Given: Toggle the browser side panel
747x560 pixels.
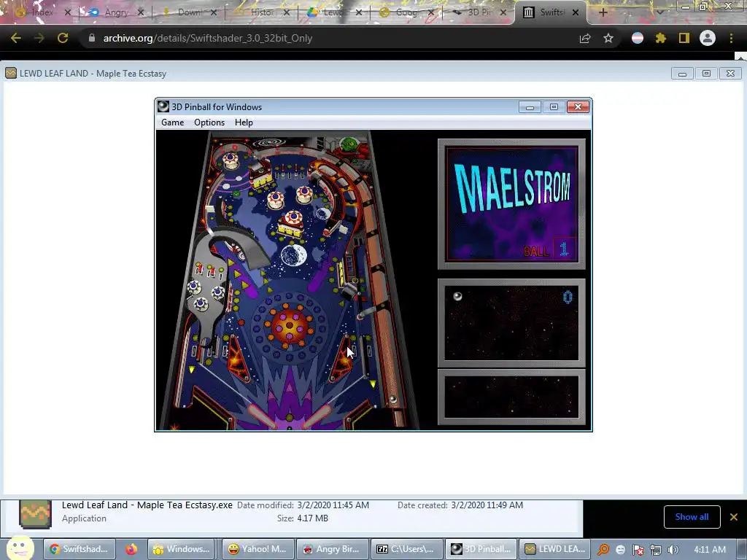Looking at the screenshot, I should click(x=684, y=38).
